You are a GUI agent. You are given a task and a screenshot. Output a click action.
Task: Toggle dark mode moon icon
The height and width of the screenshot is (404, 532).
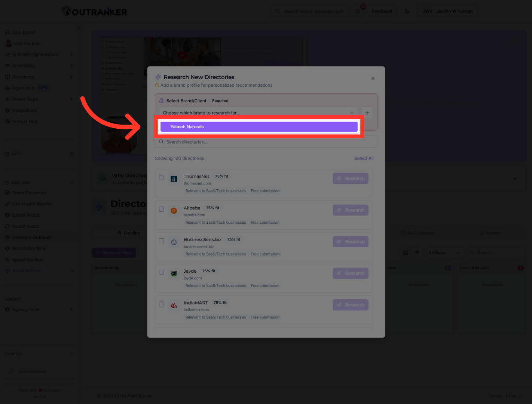click(x=407, y=11)
